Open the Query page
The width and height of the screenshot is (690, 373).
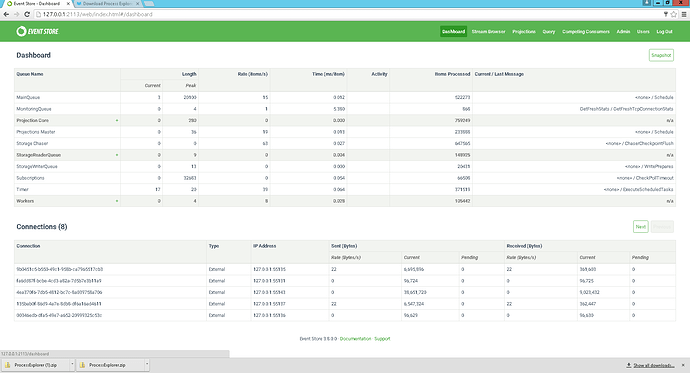[549, 32]
